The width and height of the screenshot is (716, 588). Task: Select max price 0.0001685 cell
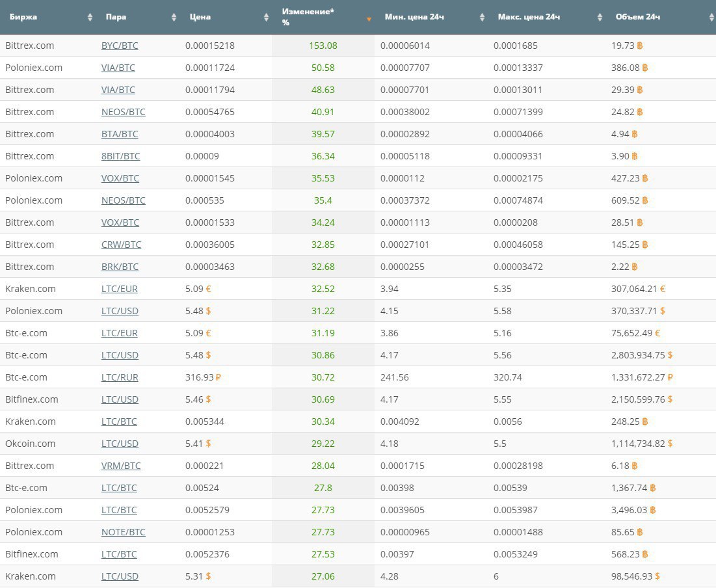coord(516,46)
